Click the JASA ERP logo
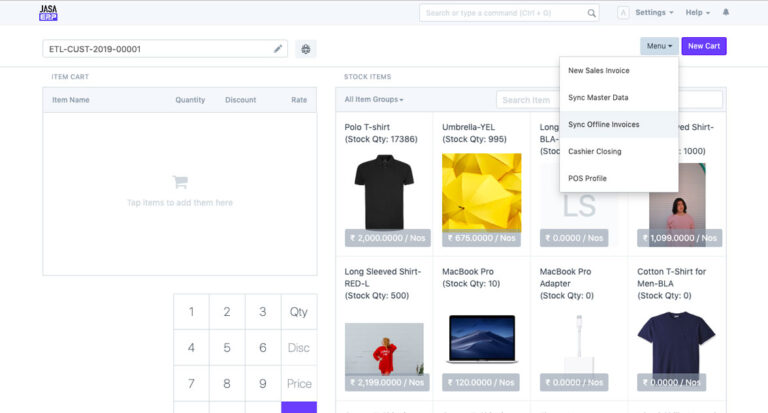768x413 pixels. [x=48, y=13]
